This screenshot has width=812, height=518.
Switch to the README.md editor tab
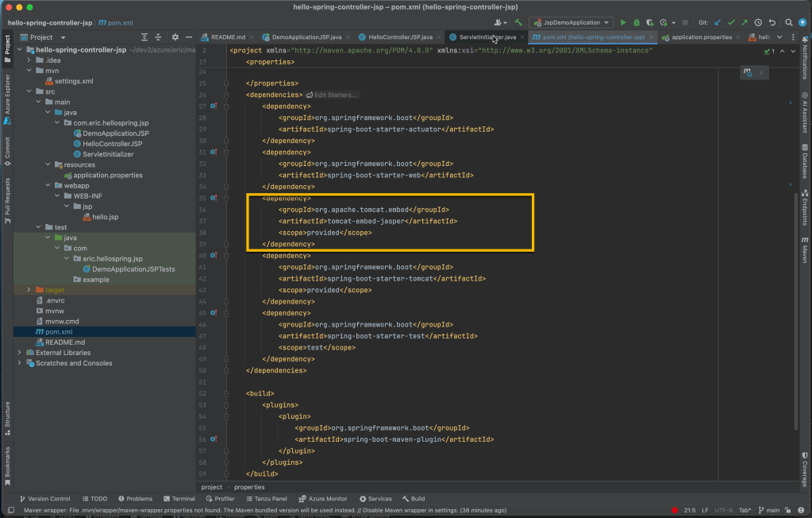[226, 37]
